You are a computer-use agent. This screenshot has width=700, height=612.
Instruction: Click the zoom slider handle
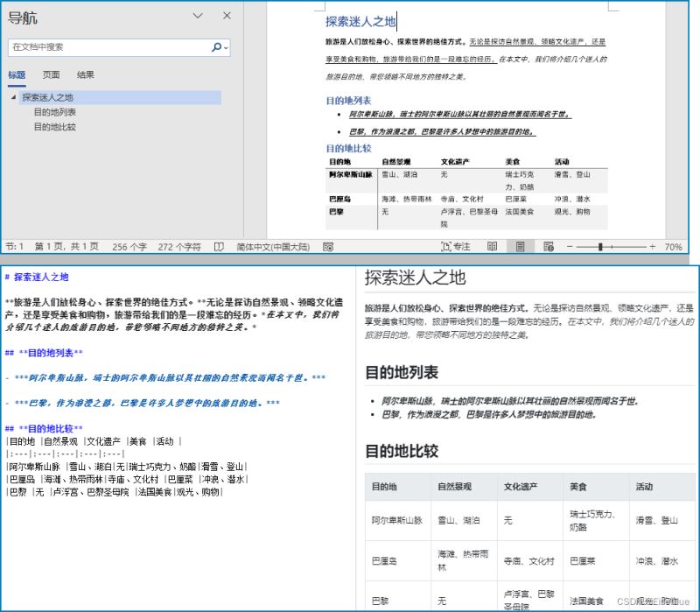600,247
